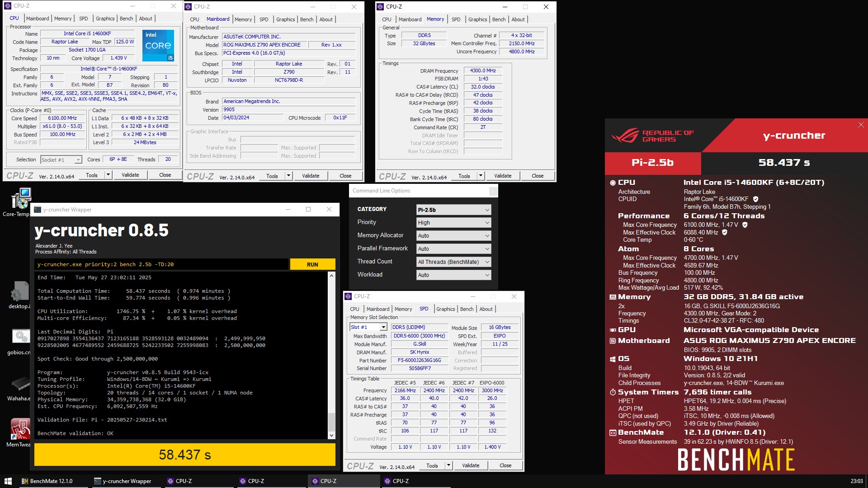Screen dimensions: 868x488
Task: Click the yellow 58.437 s result bar
Action: tap(185, 455)
